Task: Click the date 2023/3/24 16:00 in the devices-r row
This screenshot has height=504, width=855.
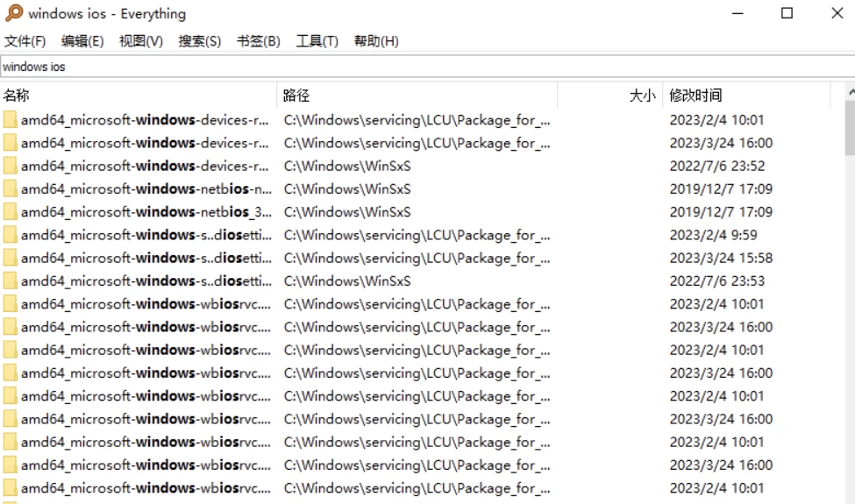Action: (722, 143)
